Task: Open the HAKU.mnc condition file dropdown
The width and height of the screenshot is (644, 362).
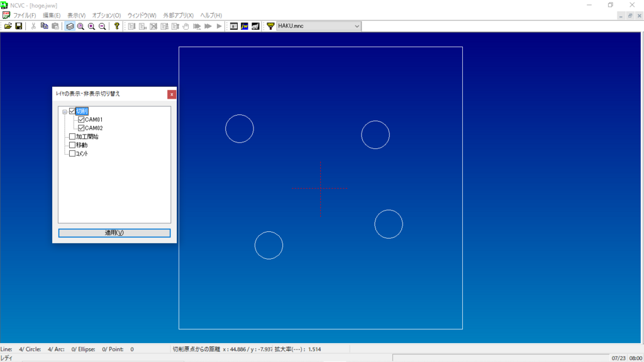Action: coord(357,26)
